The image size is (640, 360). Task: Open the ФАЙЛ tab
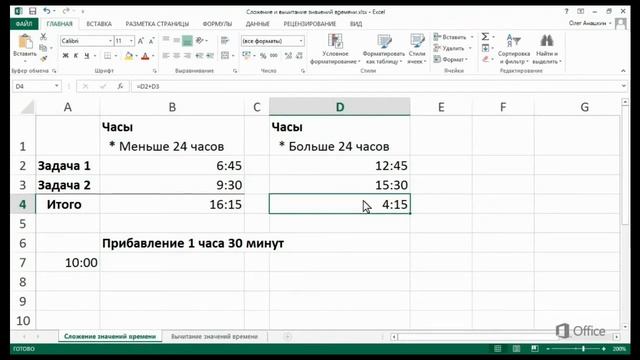pos(24,24)
